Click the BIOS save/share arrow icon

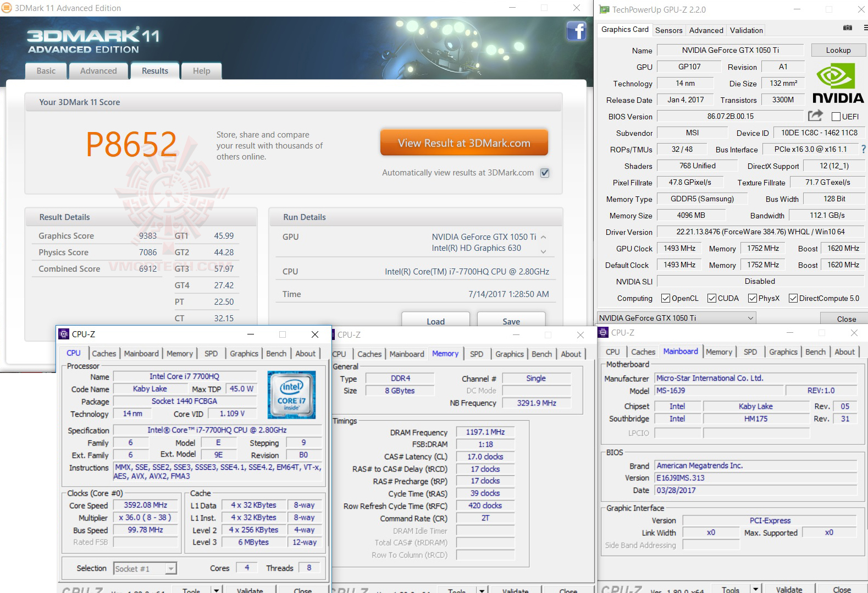click(816, 116)
